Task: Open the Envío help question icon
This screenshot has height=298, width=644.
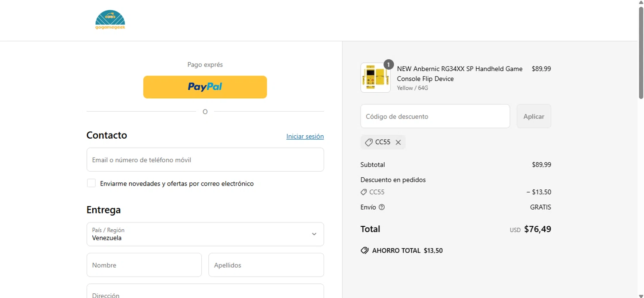Action: click(x=382, y=207)
